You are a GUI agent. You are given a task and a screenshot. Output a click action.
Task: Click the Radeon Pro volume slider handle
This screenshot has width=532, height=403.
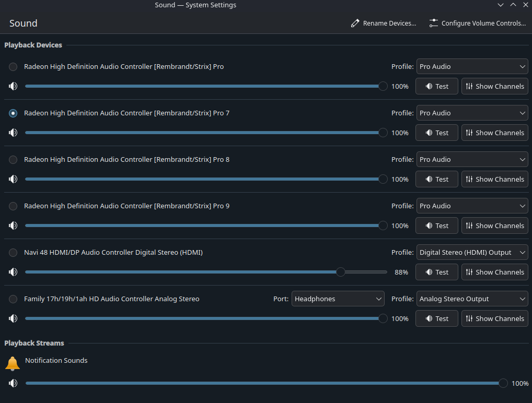(383, 86)
